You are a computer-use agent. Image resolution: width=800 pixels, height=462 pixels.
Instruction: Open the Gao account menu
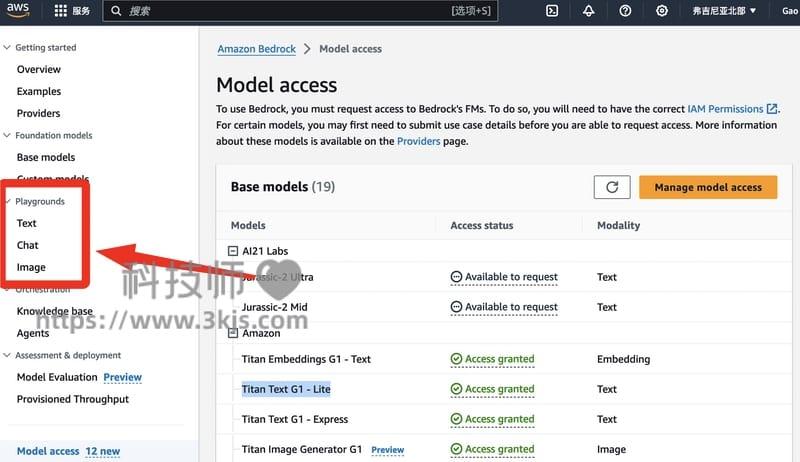click(x=790, y=11)
